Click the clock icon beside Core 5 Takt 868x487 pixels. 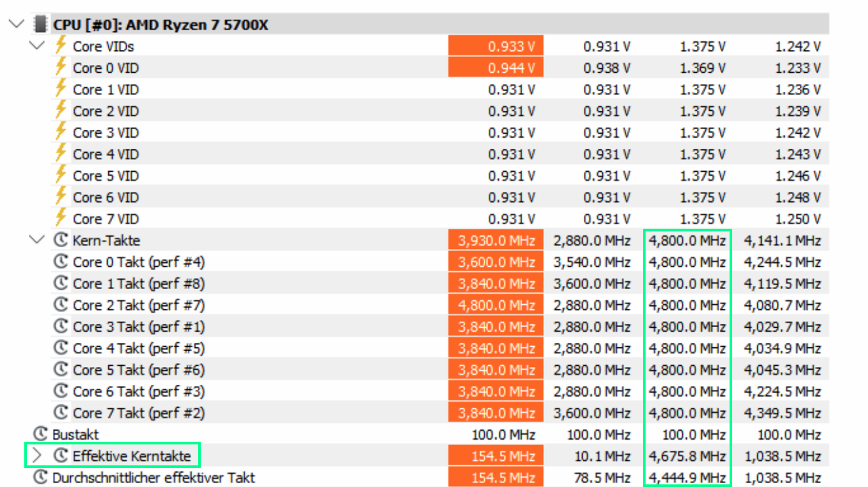point(61,370)
